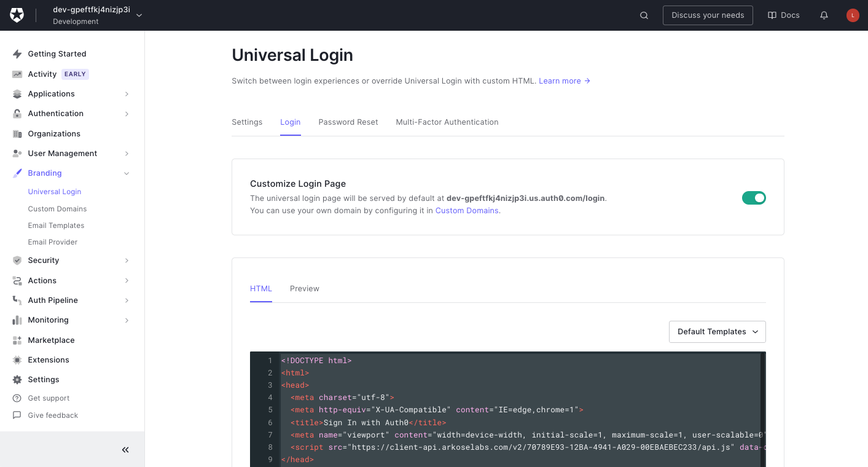Click the Monitoring bar chart icon

coord(17,320)
